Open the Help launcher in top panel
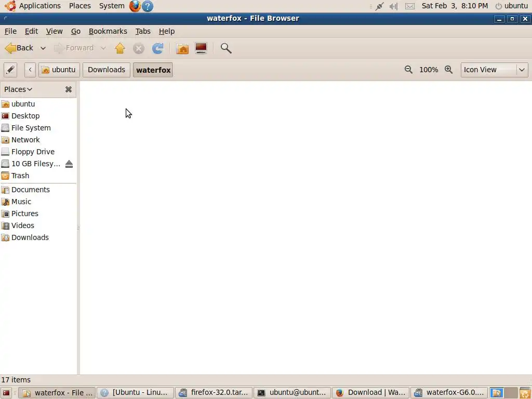The width and height of the screenshot is (532, 399). coord(147,6)
